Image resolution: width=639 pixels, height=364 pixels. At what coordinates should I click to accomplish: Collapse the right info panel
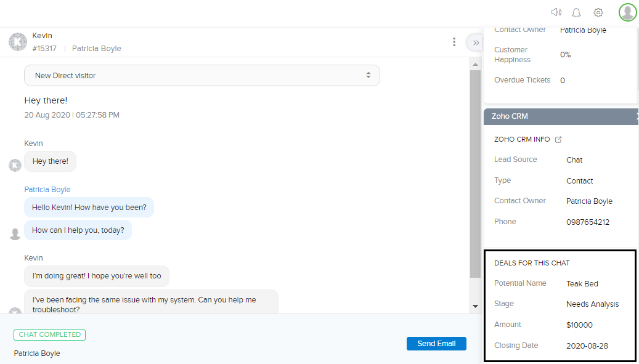[475, 42]
